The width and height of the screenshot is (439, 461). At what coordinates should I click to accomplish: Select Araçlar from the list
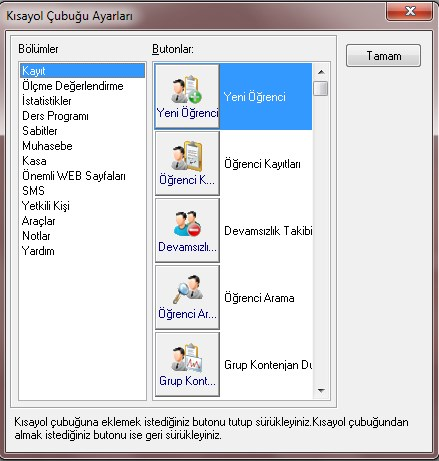click(38, 221)
